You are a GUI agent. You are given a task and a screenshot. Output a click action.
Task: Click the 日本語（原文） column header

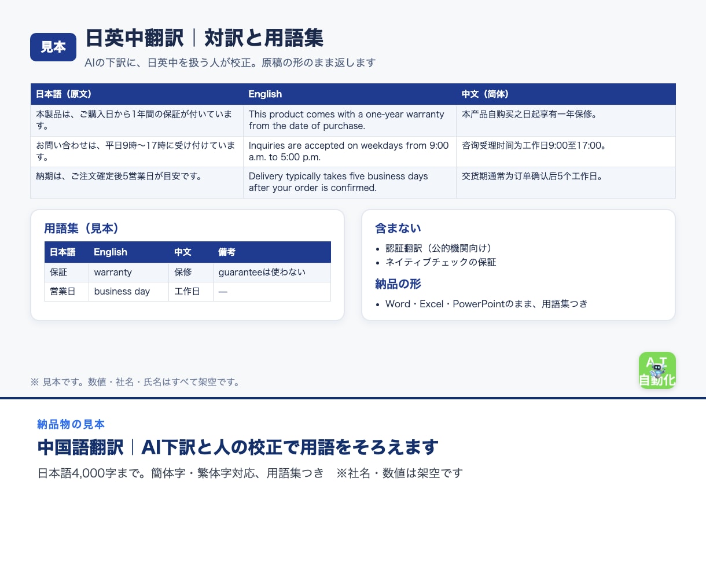click(x=137, y=94)
